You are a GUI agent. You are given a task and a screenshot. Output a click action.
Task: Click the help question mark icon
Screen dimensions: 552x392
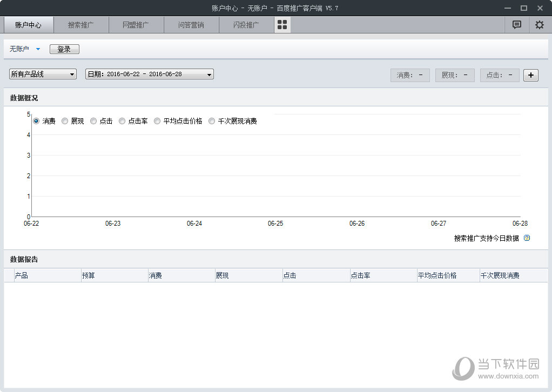click(x=527, y=238)
